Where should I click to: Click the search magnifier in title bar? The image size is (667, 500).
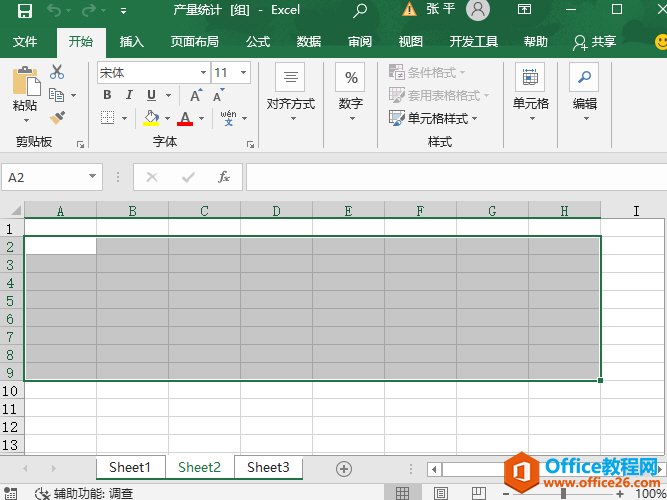click(360, 10)
